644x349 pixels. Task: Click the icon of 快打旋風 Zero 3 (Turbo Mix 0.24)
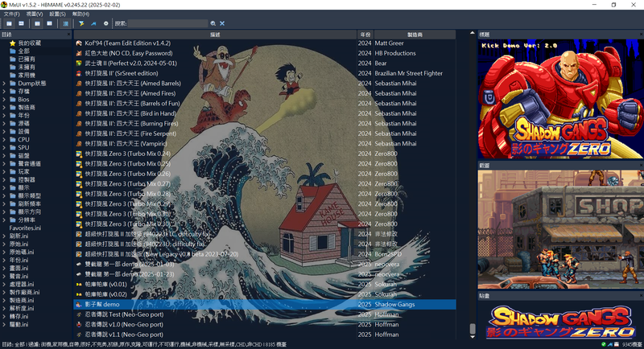pos(79,154)
